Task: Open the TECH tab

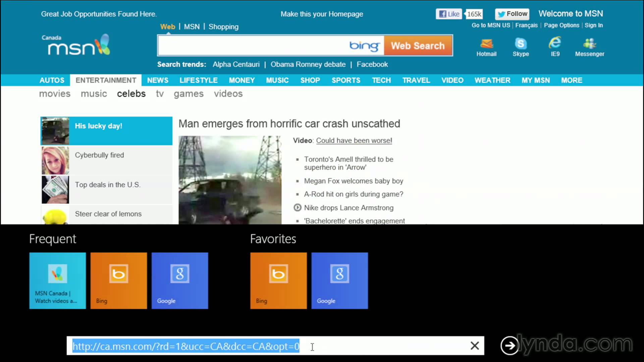Action: [381, 80]
